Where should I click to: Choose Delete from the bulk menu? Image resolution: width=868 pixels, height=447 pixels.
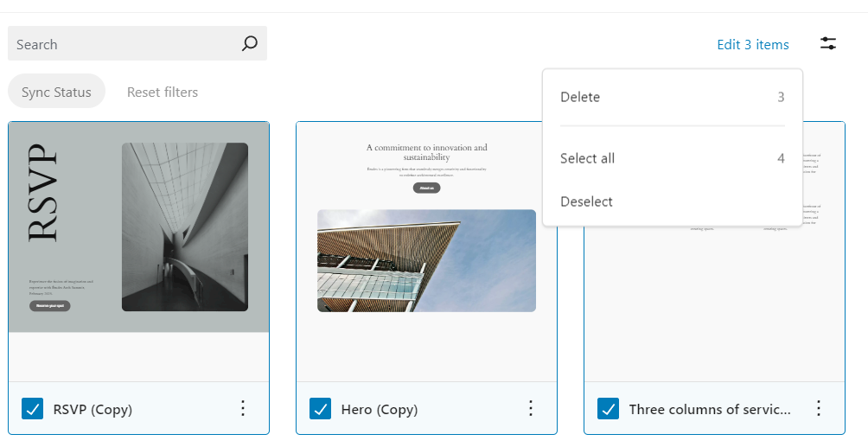(580, 97)
